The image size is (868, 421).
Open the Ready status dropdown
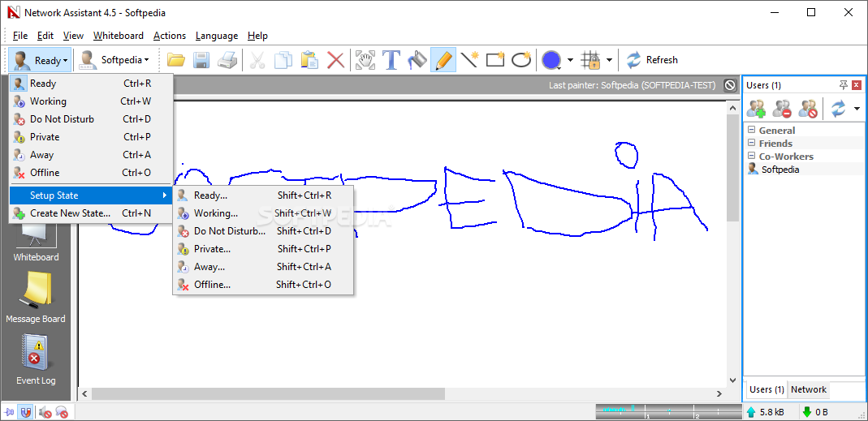click(40, 60)
